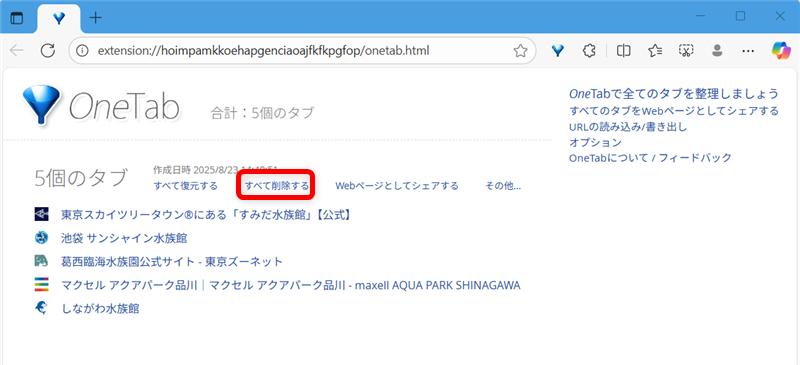Open the Extensions puzzle icon
Viewport: 800px width, 365px height.
pos(589,50)
